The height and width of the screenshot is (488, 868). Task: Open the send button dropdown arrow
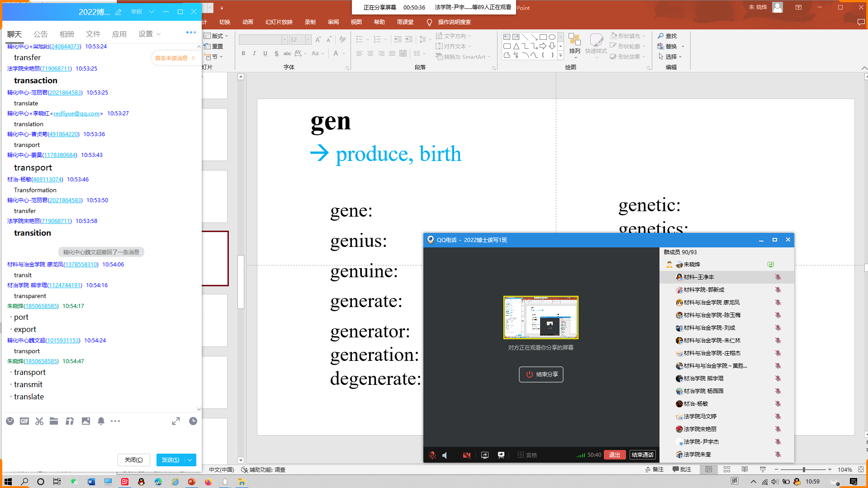point(190,460)
